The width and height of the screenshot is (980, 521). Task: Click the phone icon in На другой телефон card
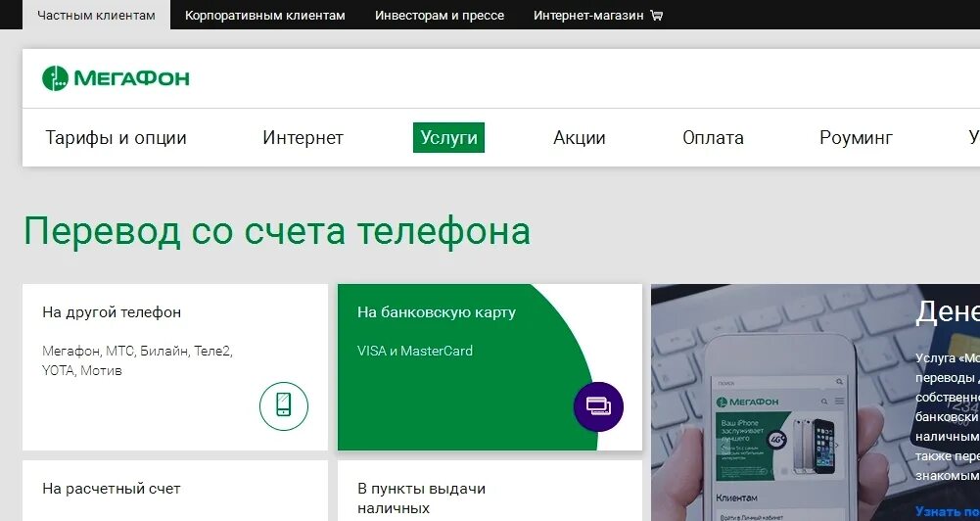(284, 406)
